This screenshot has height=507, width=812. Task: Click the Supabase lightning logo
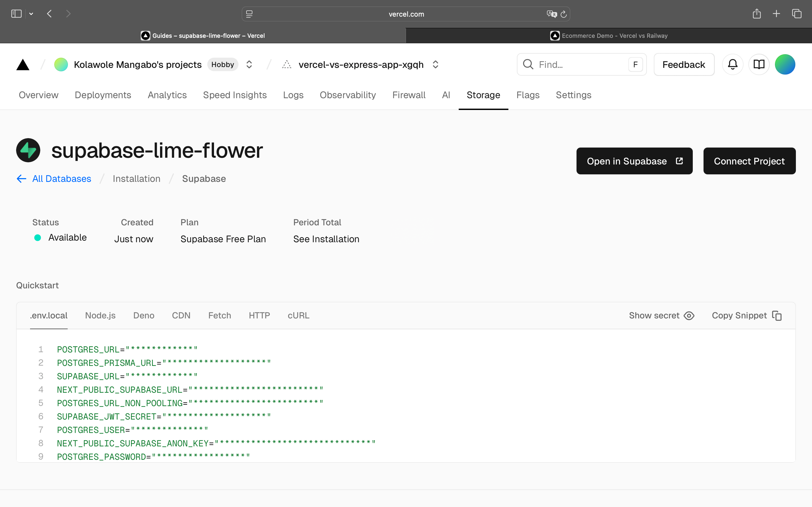click(x=28, y=150)
